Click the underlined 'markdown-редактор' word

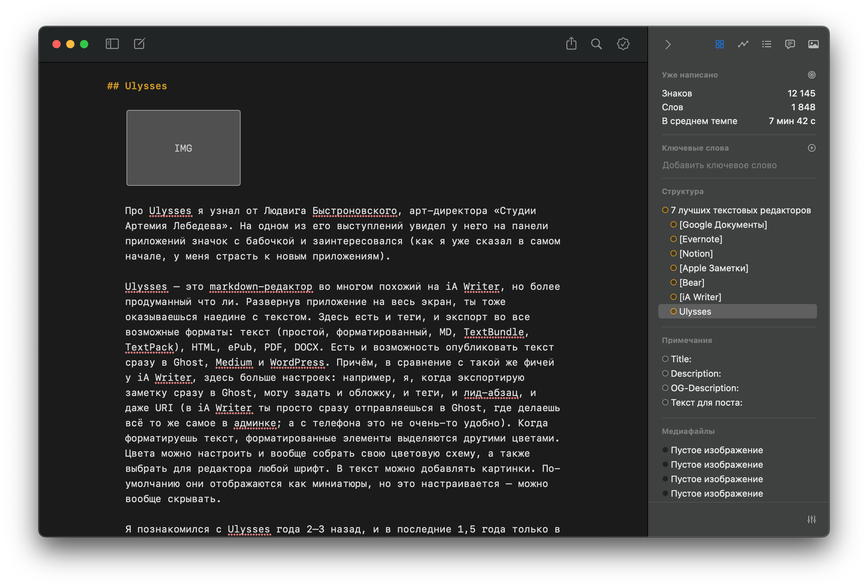[261, 287]
